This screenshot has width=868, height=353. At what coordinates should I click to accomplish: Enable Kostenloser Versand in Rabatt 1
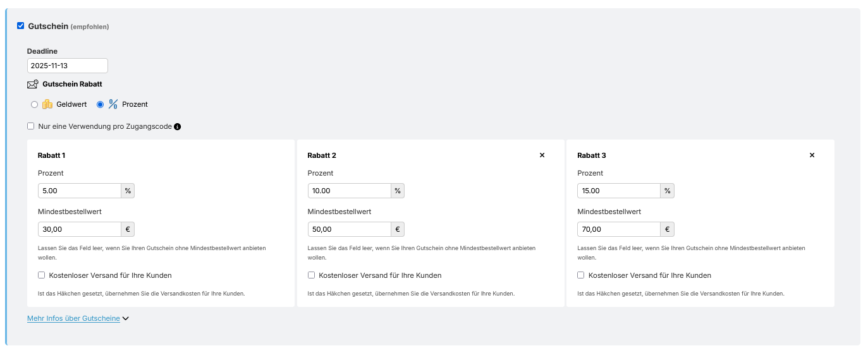click(x=42, y=275)
